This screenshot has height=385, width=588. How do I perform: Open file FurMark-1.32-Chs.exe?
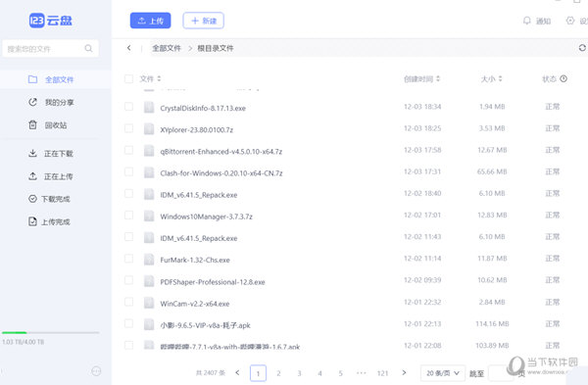[x=195, y=261]
